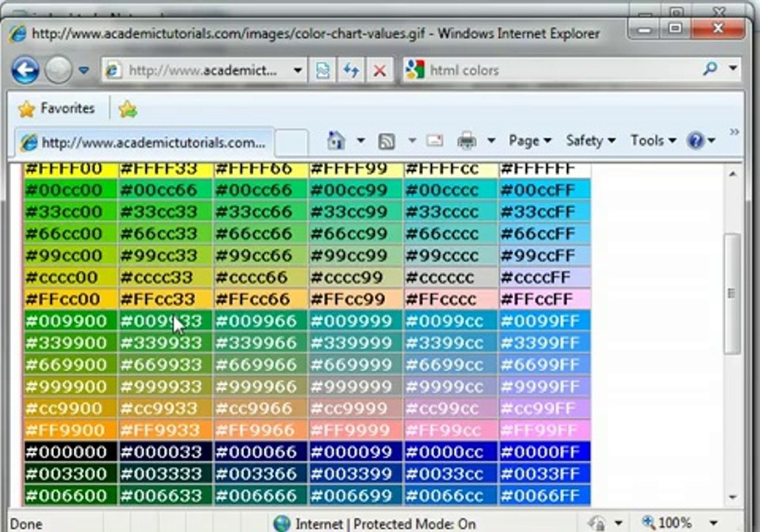Click the Refresh arrows icon
The image size is (760, 532).
click(351, 71)
